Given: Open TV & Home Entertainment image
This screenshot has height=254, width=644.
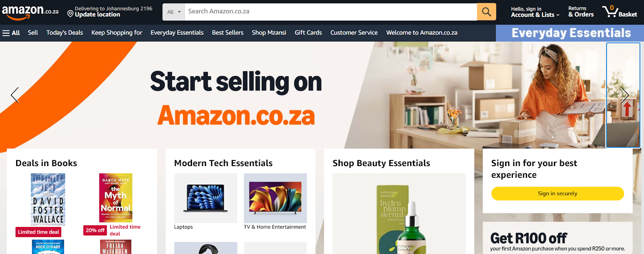Looking at the screenshot, I should click(x=275, y=198).
